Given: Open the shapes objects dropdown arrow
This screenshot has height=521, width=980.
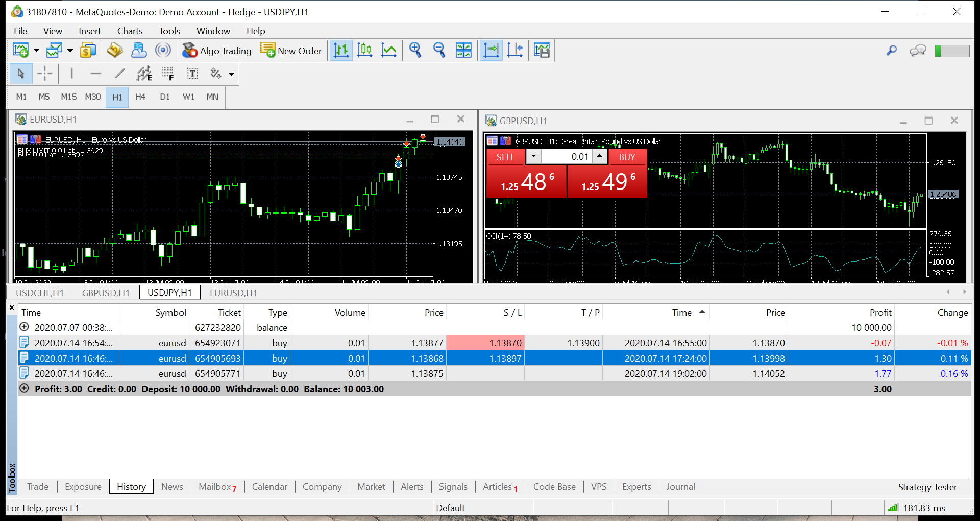Looking at the screenshot, I should point(231,74).
